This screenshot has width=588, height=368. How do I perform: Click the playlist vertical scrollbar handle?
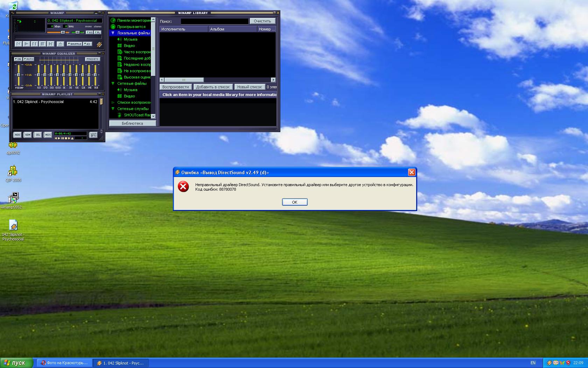point(101,102)
